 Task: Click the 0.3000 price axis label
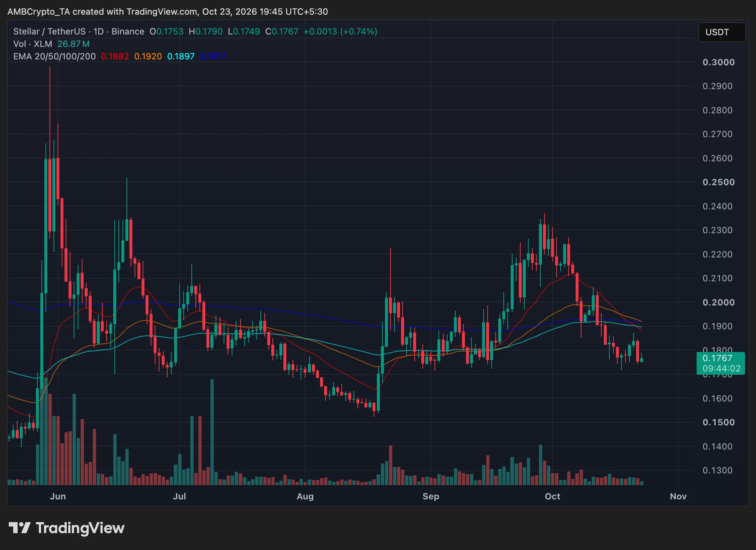[x=719, y=62]
